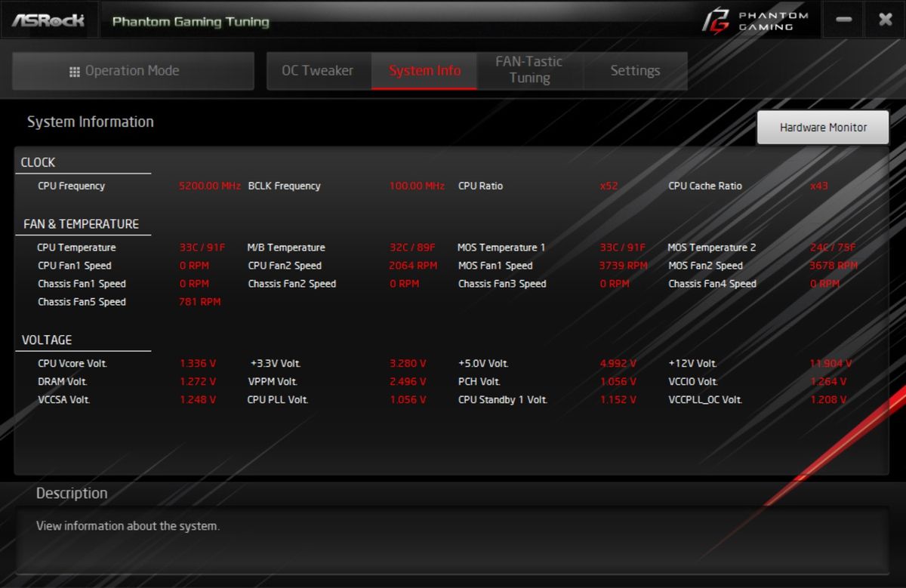This screenshot has height=588, width=906.
Task: Click the +5.0V Volt. value 4.992 V
Action: pyautogui.click(x=618, y=364)
